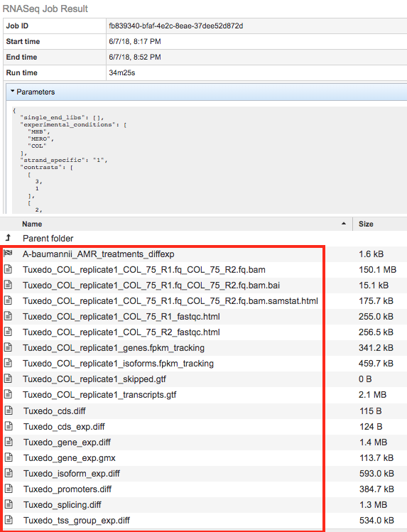Select the Tuxedo_splicing.diff file

pyautogui.click(x=63, y=504)
